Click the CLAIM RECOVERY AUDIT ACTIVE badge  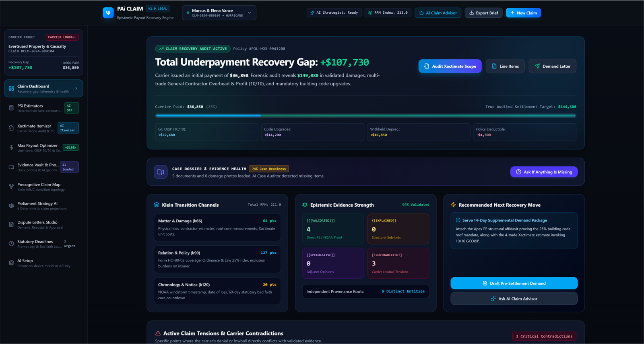[x=193, y=49]
